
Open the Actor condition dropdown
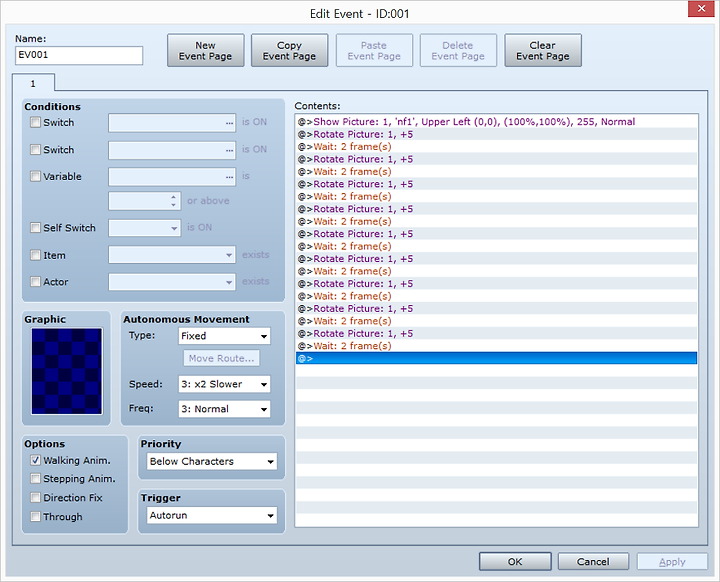[x=172, y=282]
